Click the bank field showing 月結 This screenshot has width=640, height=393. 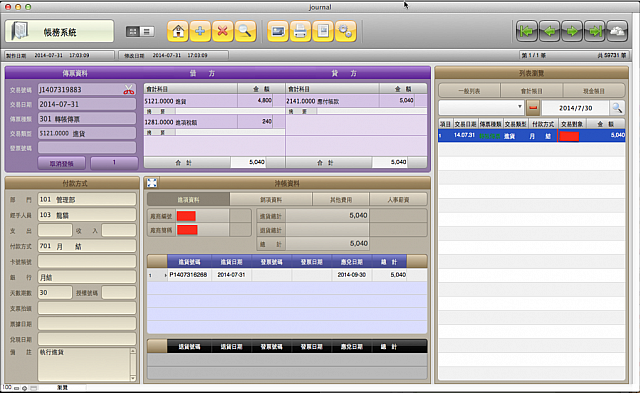[x=87, y=277]
